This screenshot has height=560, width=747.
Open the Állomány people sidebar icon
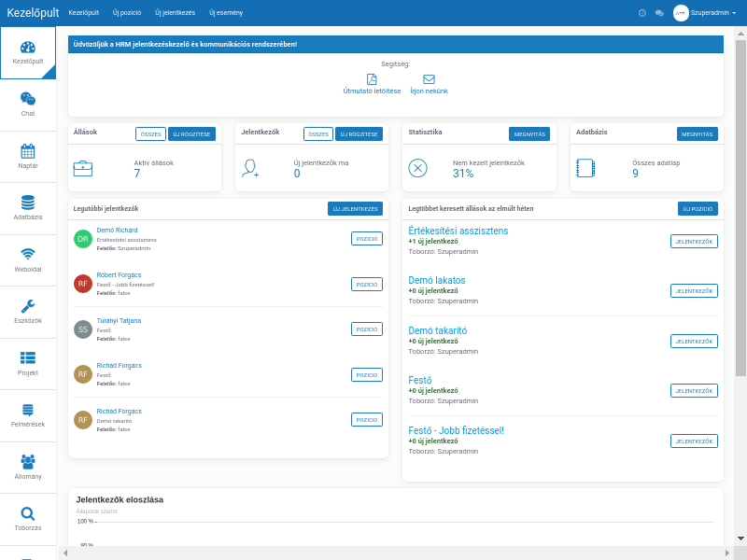point(28,461)
